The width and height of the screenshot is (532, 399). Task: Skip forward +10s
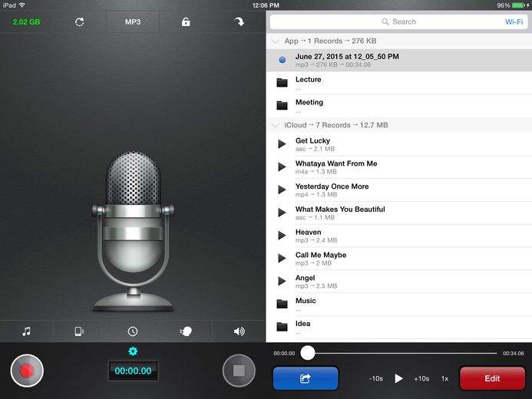pos(421,378)
